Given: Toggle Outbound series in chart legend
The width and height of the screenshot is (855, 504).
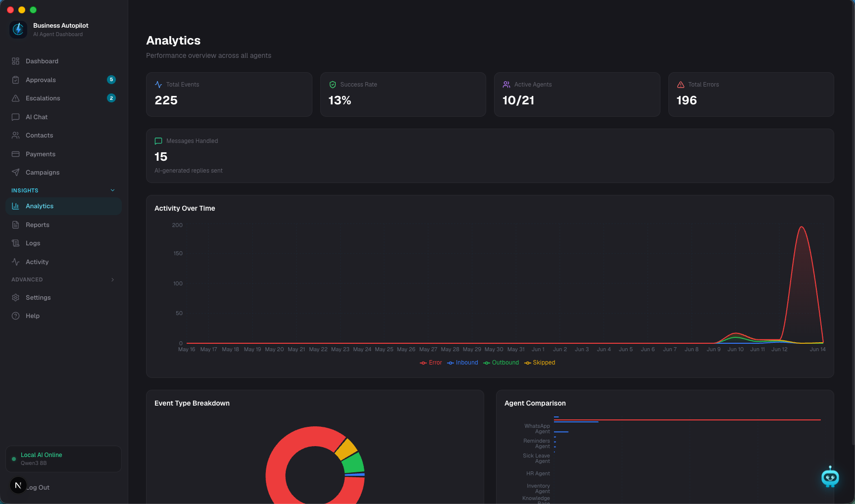Looking at the screenshot, I should coord(501,363).
